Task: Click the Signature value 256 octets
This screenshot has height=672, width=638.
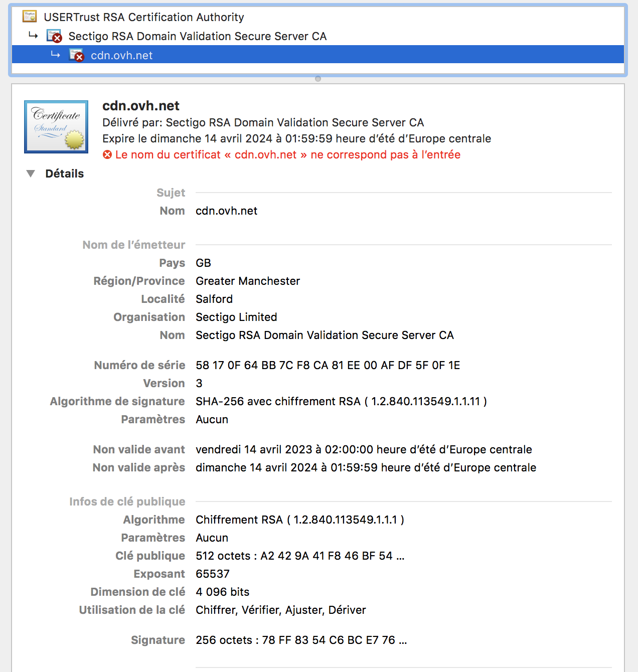Action: pos(301,640)
